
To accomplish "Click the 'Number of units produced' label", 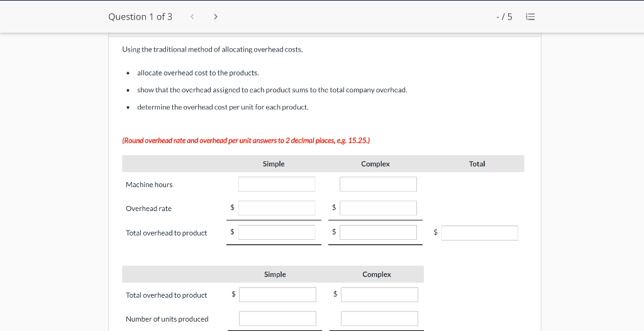I will click(x=167, y=319).
